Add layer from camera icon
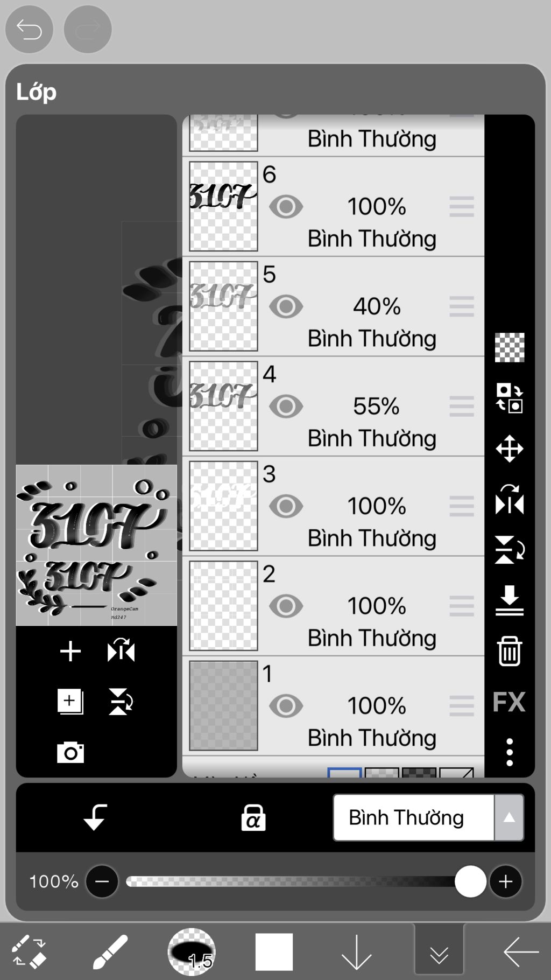Viewport: 551px width, 980px height. [70, 752]
